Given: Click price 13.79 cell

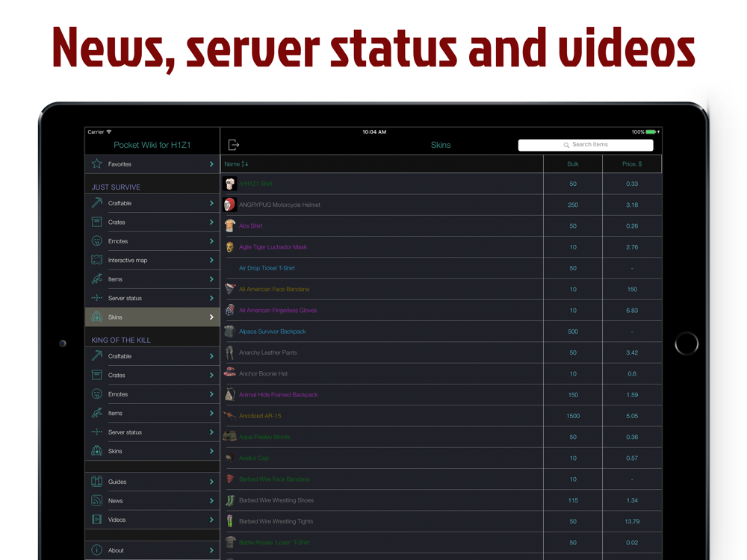Looking at the screenshot, I should coord(632,521).
